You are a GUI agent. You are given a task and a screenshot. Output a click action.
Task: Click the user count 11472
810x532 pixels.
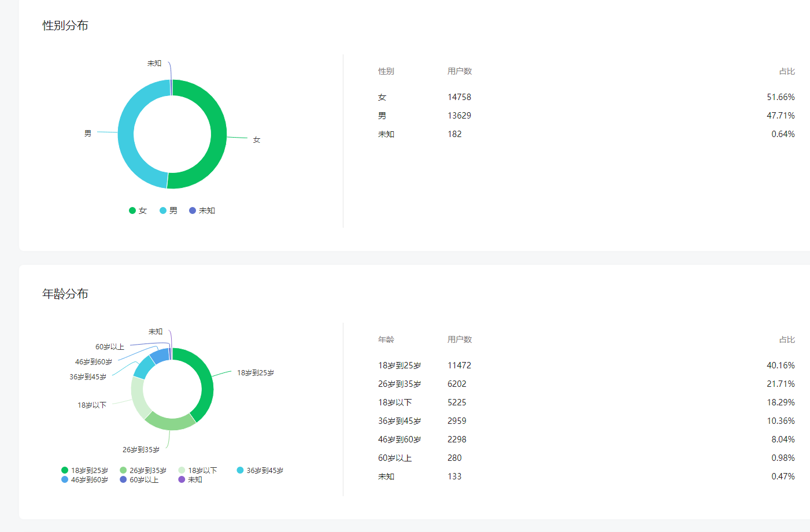click(459, 365)
